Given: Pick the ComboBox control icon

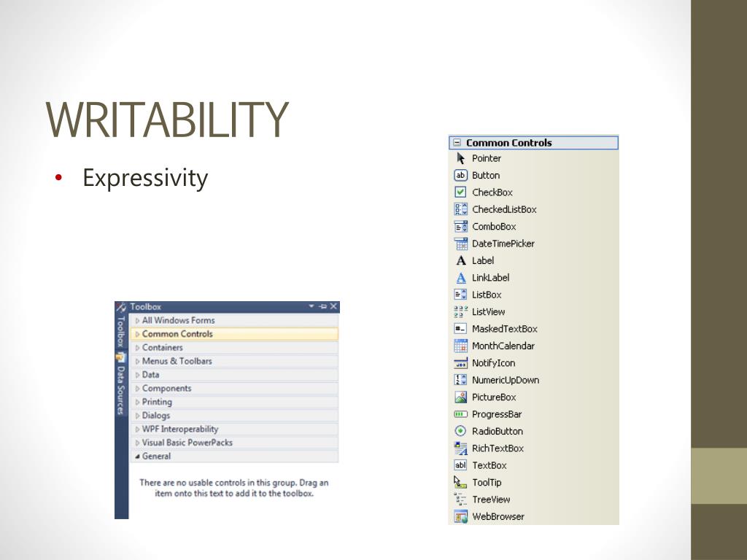Looking at the screenshot, I should click(460, 227).
